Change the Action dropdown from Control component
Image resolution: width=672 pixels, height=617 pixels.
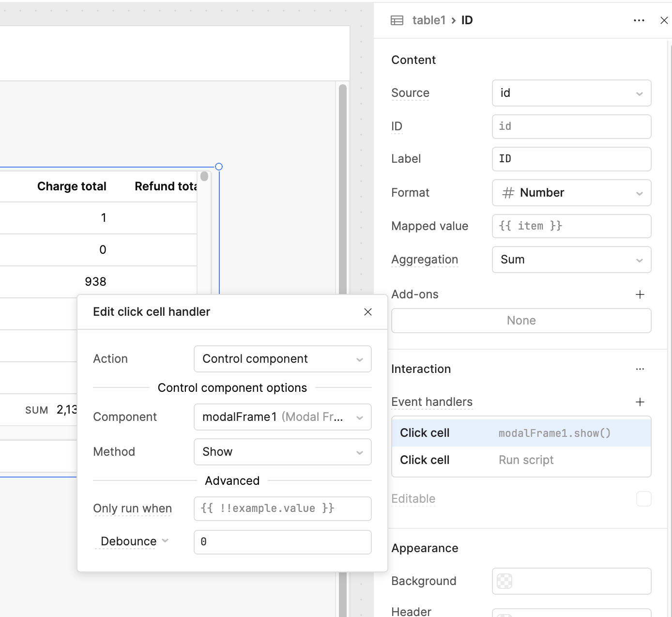click(x=282, y=359)
